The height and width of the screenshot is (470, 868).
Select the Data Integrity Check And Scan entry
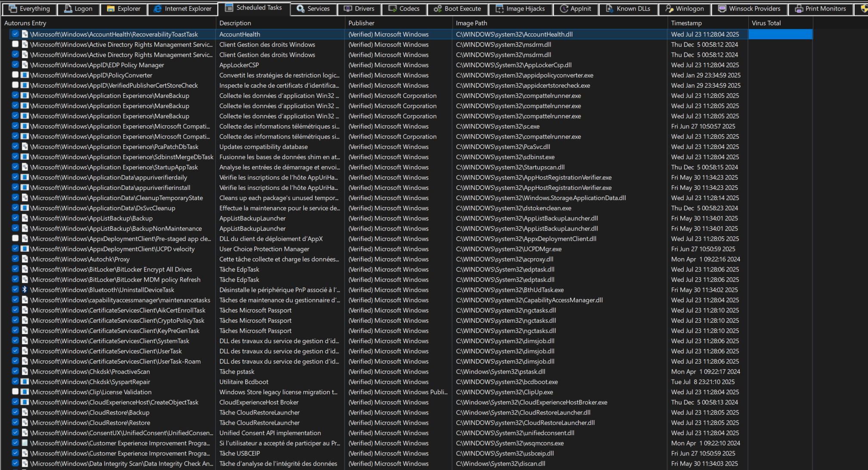[x=122, y=464]
